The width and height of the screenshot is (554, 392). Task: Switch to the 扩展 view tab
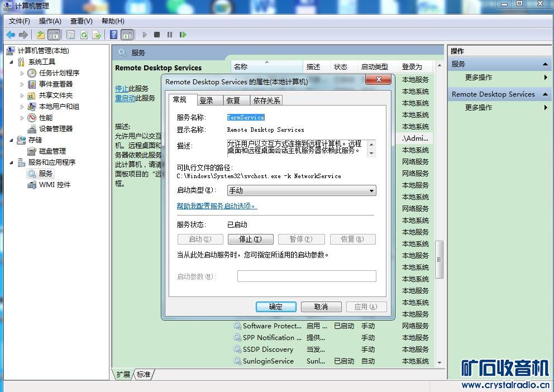(x=123, y=374)
